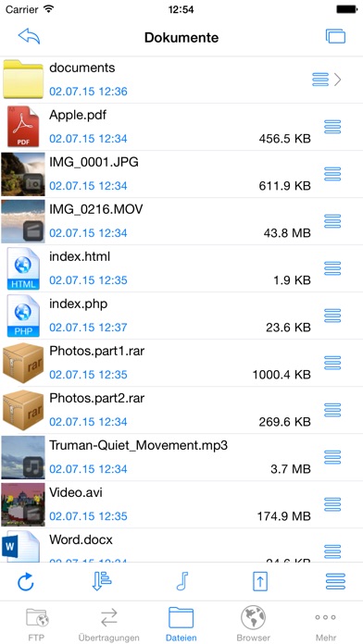Switch to the Browser tab
Viewport: 363px width, 644px height.
pyautogui.click(x=253, y=624)
